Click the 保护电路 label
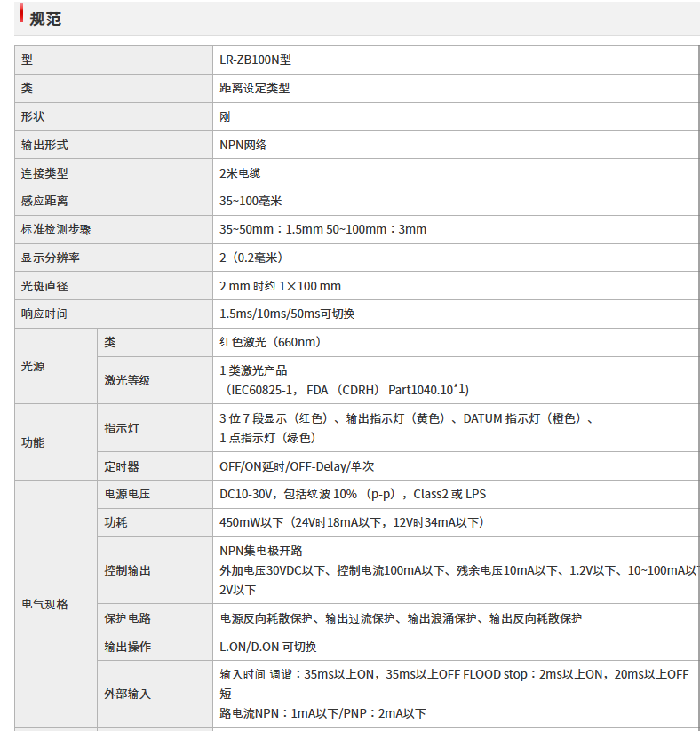 [x=127, y=618]
